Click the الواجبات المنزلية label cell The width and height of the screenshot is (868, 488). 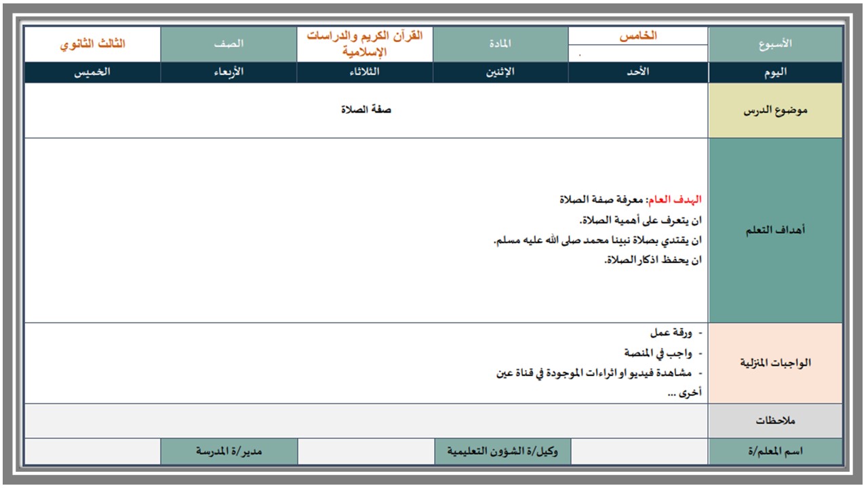775,363
